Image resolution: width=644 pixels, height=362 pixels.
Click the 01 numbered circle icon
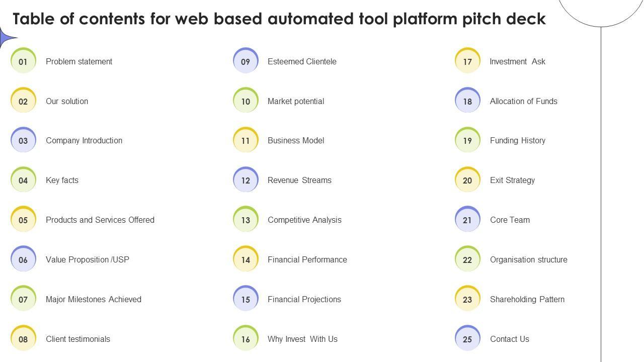23,61
